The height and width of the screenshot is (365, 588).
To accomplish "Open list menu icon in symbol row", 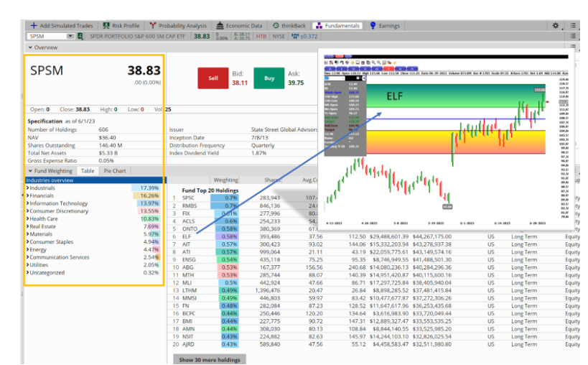I will tap(573, 36).
